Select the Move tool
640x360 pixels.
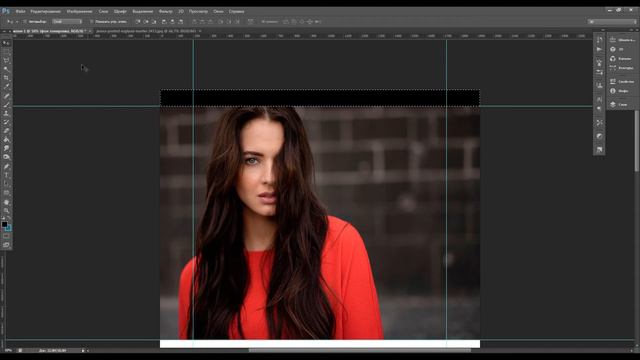tap(6, 43)
